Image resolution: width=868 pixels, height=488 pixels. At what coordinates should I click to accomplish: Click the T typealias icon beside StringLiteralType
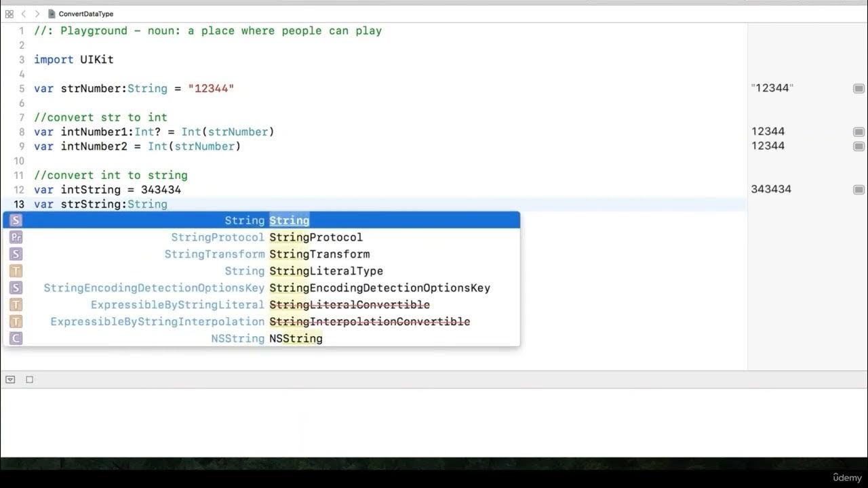pos(16,271)
